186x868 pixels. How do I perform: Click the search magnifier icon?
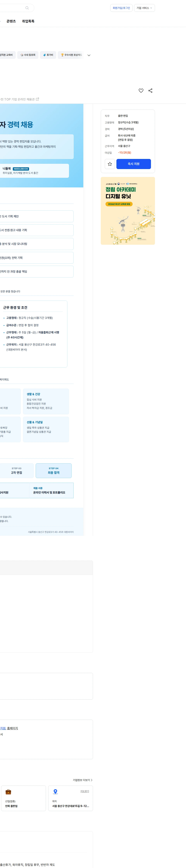(x=27, y=8)
